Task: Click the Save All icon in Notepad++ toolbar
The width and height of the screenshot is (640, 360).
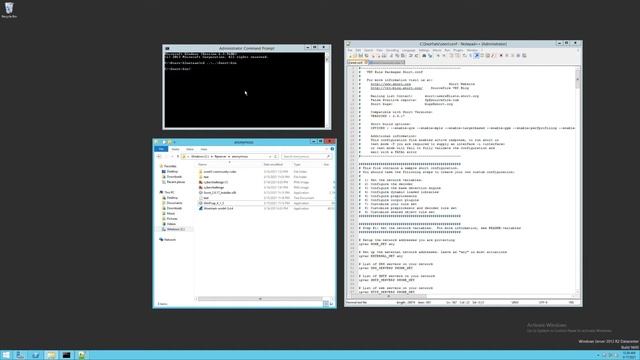Action: [366, 56]
